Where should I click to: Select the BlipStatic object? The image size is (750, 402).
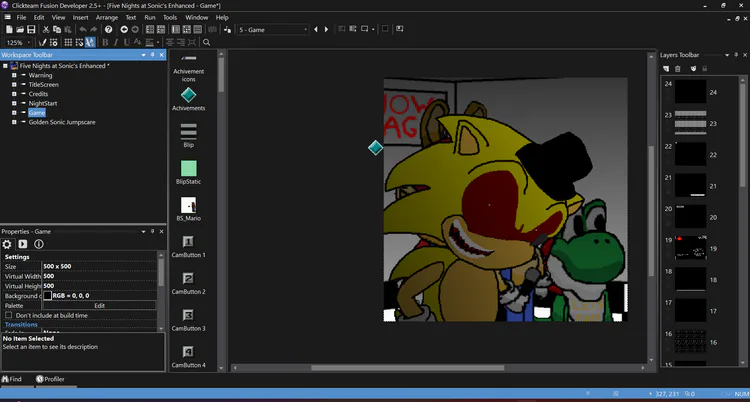[188, 173]
